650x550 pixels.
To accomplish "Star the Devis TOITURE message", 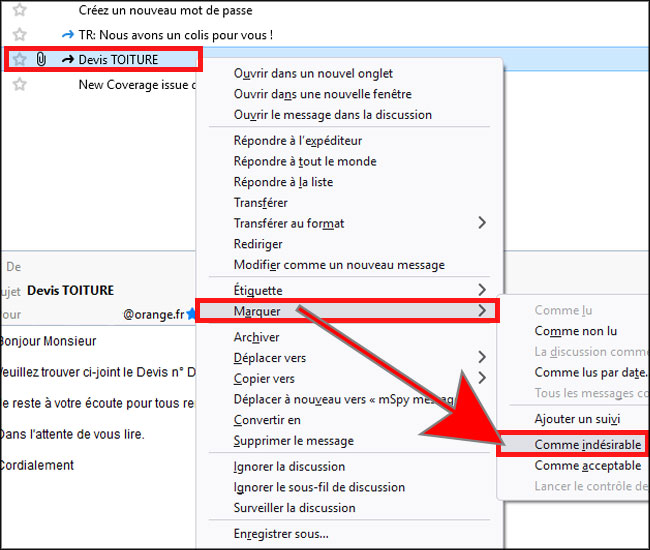I will point(19,59).
